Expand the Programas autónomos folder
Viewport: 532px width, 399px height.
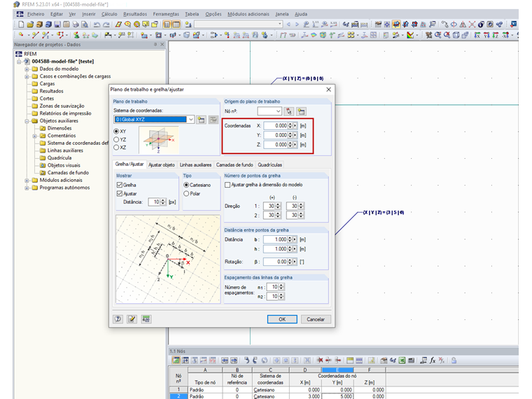coord(27,188)
